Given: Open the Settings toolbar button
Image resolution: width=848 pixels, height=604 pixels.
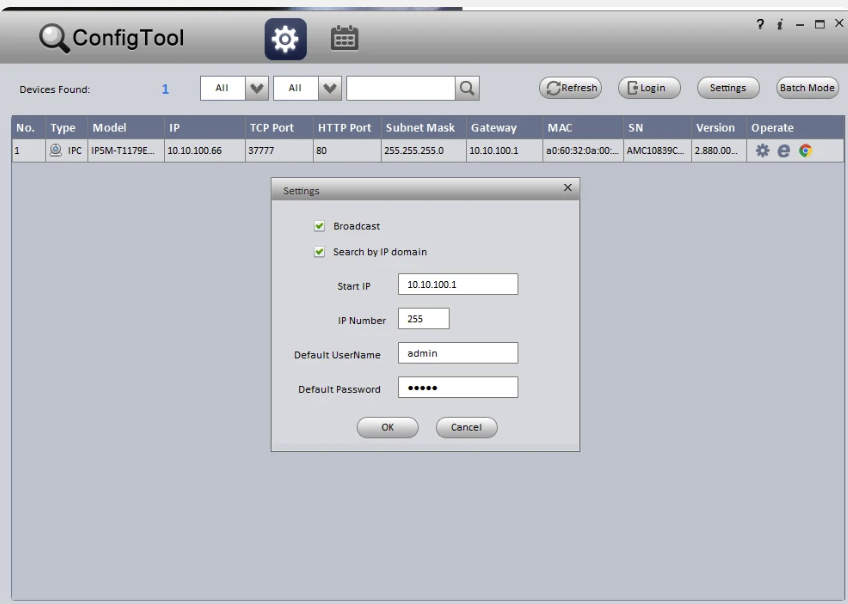Looking at the screenshot, I should pos(728,88).
